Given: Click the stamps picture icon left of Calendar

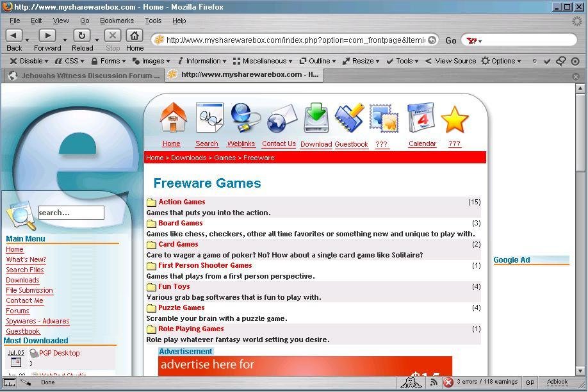Looking at the screenshot, I should (384, 118).
